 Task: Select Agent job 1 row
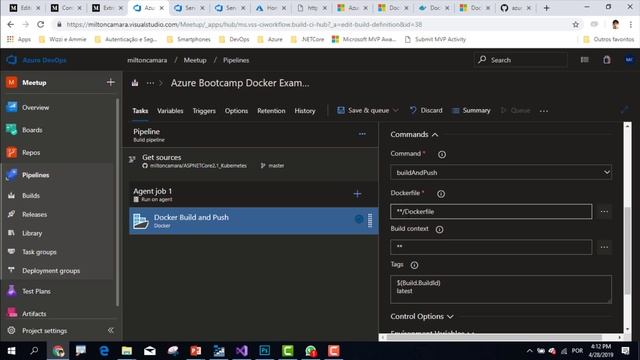click(253, 194)
